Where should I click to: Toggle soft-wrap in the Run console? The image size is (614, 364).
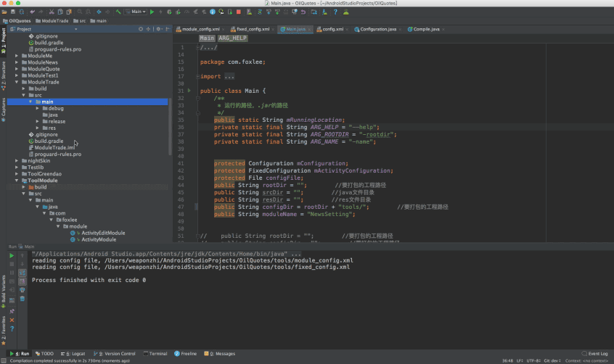[22, 272]
